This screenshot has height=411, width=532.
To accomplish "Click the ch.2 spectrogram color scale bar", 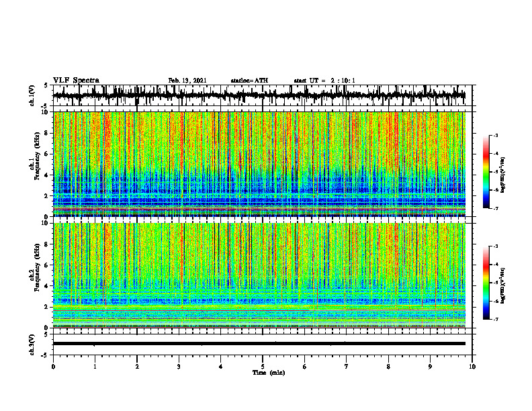I will coord(486,283).
